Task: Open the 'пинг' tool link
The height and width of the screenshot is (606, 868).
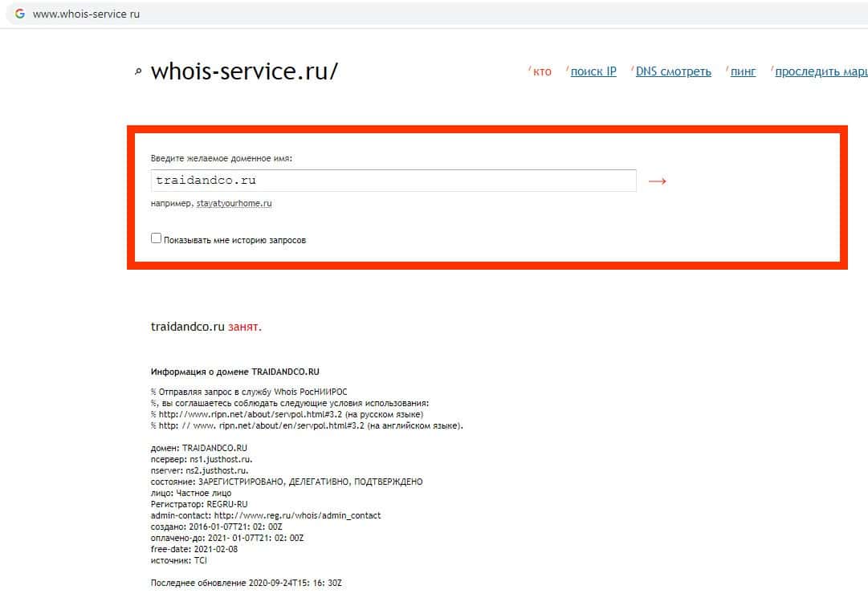Action: click(x=743, y=71)
